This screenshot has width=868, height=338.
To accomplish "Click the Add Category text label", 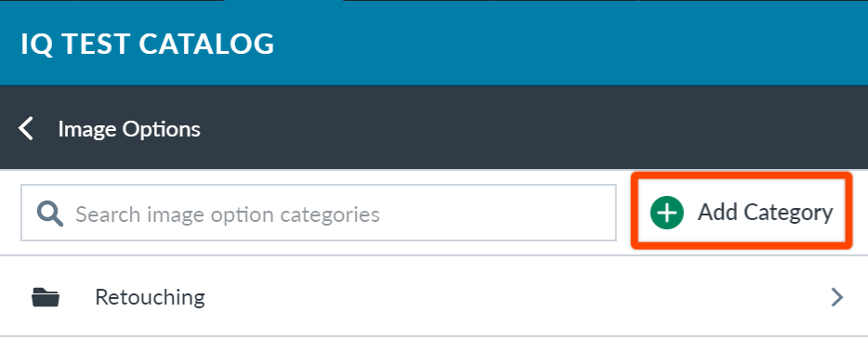I will coord(765,213).
